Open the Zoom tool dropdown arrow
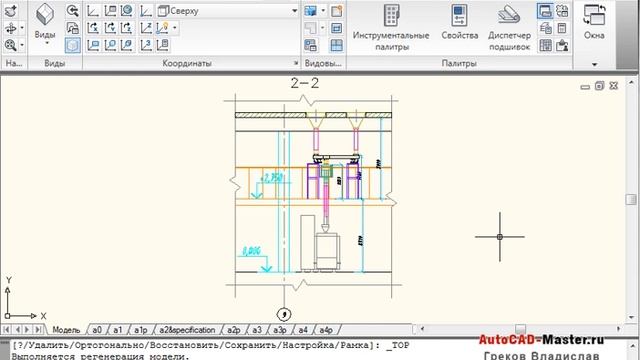 (x=22, y=45)
